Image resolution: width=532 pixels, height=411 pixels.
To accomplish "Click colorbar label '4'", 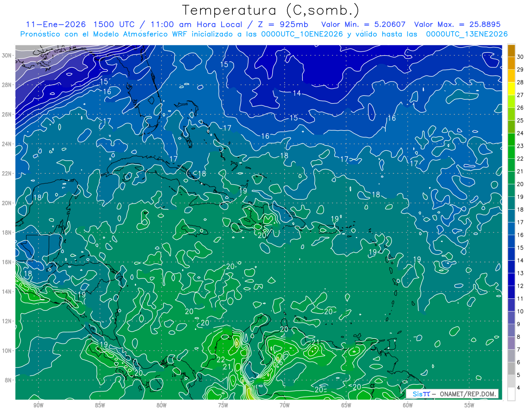I will [519, 388].
